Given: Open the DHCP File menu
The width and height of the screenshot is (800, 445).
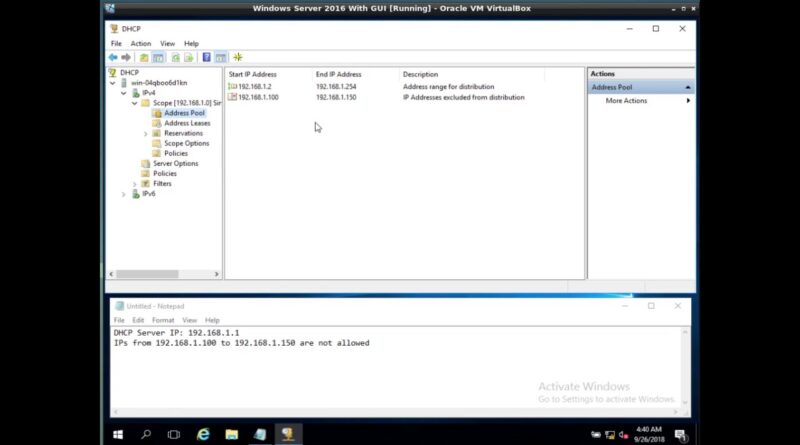Looking at the screenshot, I should pyautogui.click(x=116, y=43).
